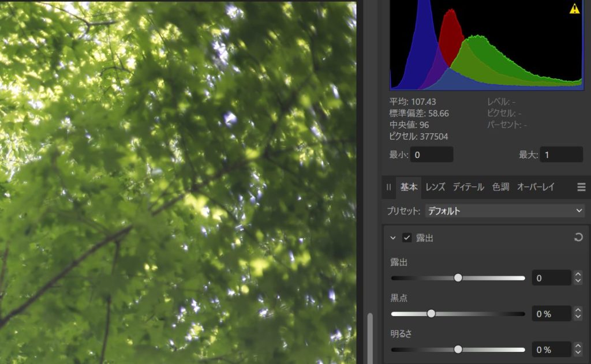Click the 最小 value field
This screenshot has height=364, width=591.
coord(432,155)
